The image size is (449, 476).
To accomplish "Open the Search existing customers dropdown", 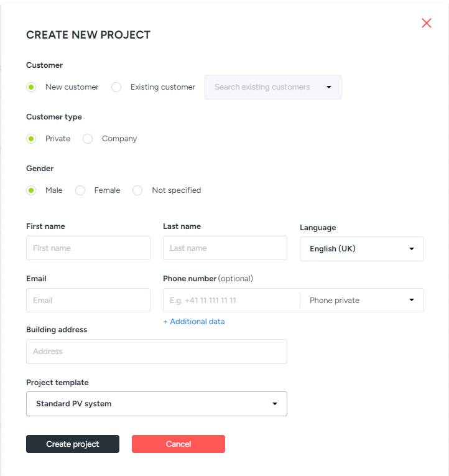I will pyautogui.click(x=272, y=87).
